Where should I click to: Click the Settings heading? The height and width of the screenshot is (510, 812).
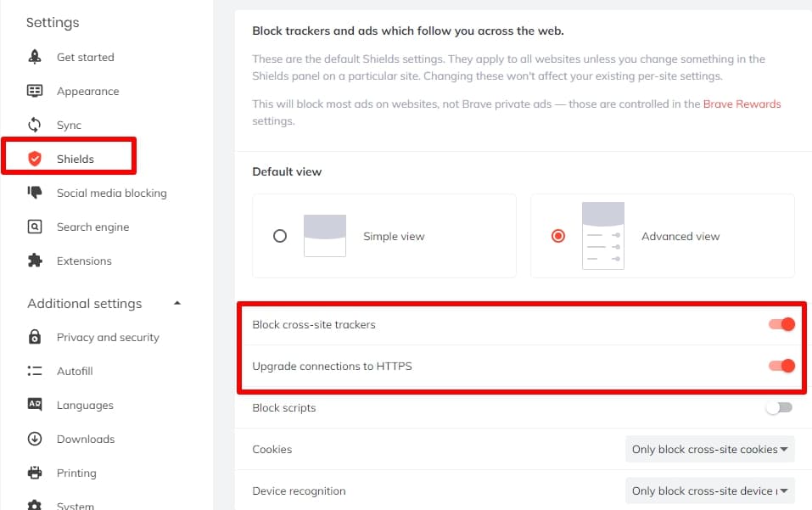click(x=53, y=23)
